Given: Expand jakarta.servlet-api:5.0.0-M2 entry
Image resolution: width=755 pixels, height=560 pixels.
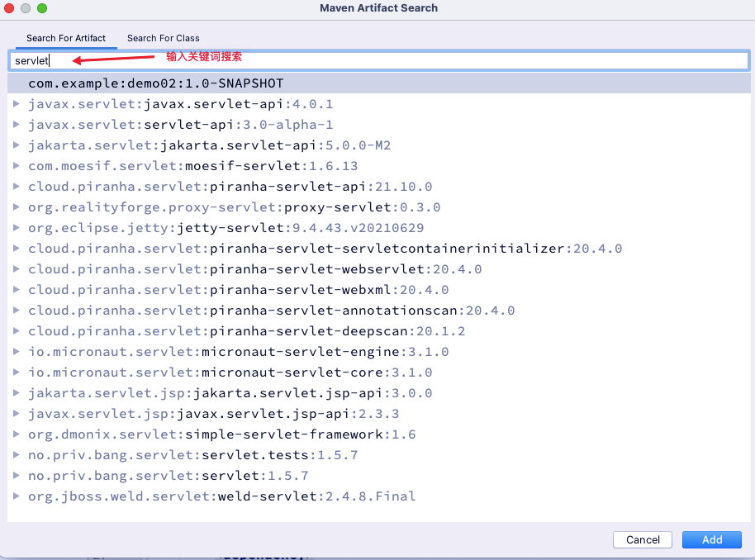Looking at the screenshot, I should (17, 145).
